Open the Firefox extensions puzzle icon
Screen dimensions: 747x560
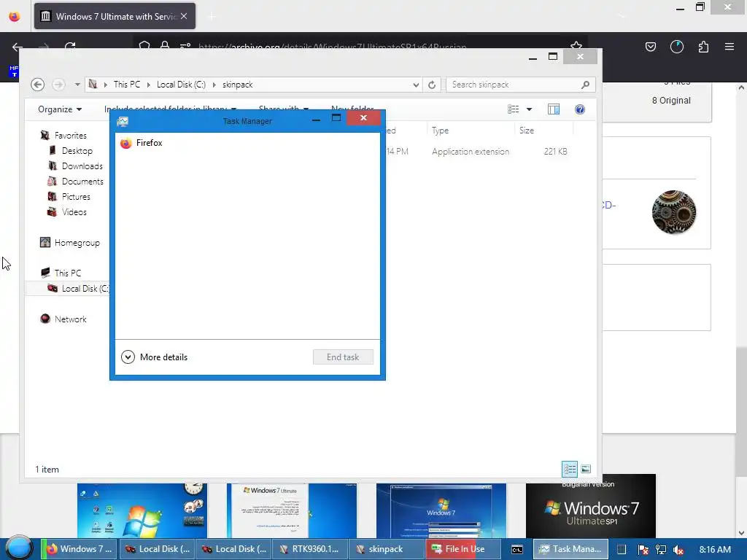tap(703, 47)
